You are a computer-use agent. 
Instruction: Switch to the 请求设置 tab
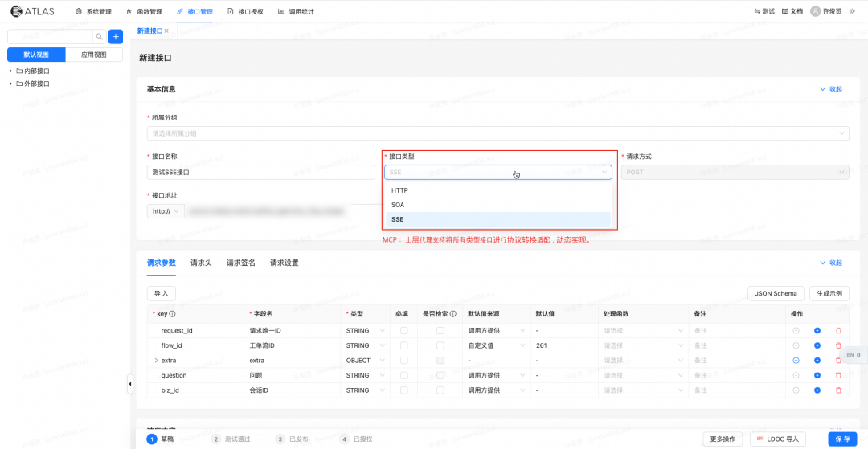[284, 263]
